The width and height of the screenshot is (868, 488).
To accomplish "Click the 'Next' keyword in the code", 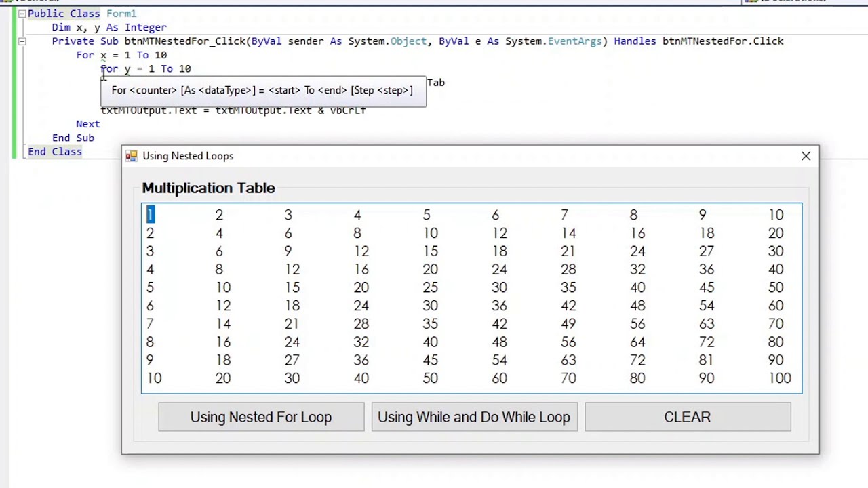I will pyautogui.click(x=87, y=124).
